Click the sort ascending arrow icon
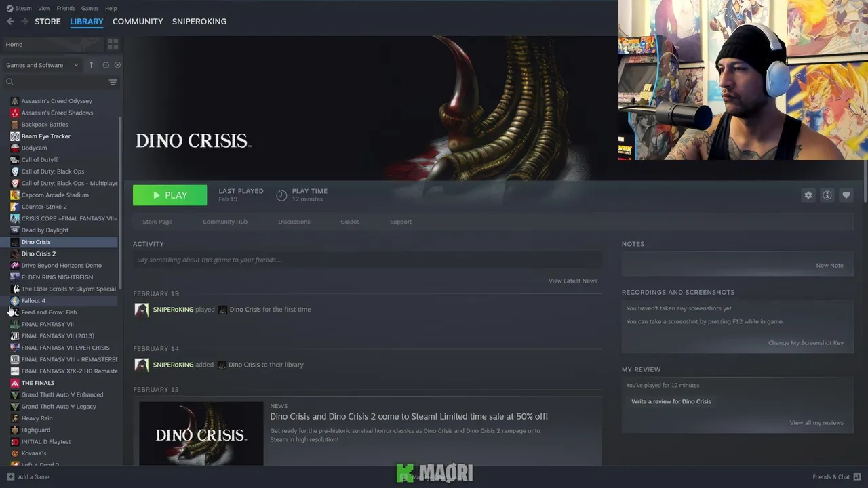 point(92,65)
